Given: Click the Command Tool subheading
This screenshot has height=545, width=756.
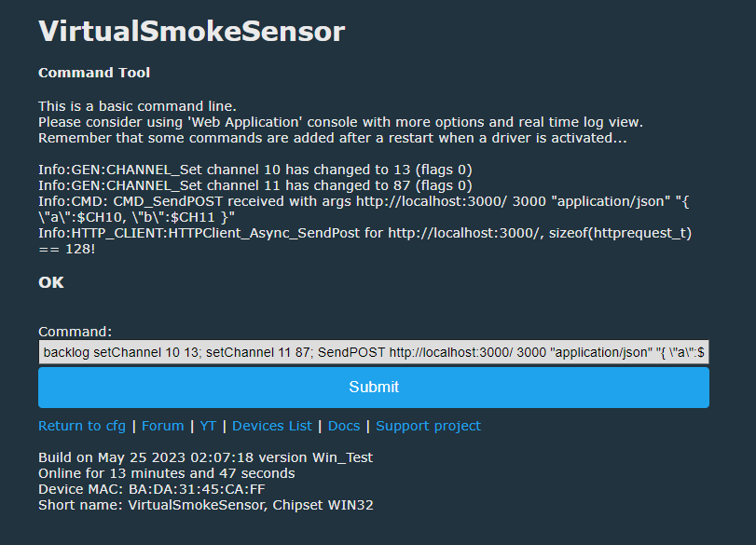Looking at the screenshot, I should point(94,73).
